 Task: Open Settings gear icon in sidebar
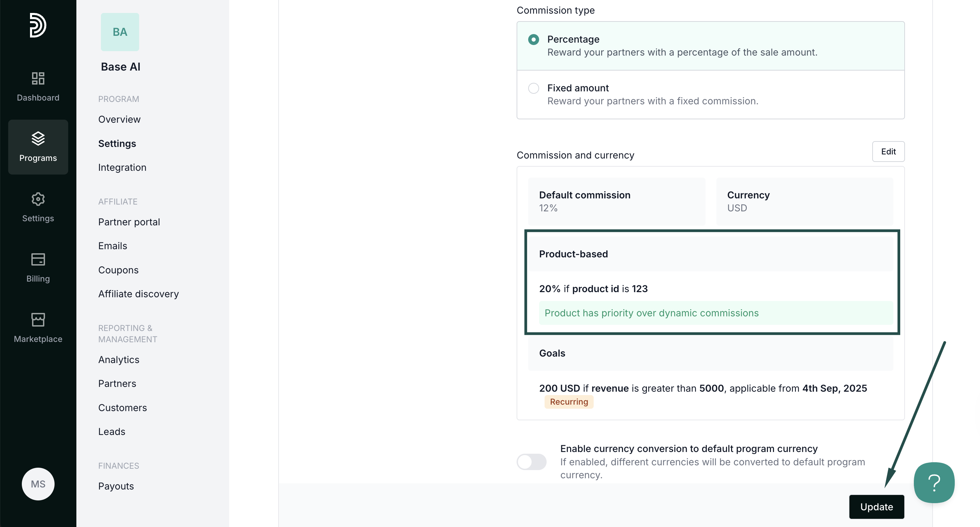click(38, 199)
